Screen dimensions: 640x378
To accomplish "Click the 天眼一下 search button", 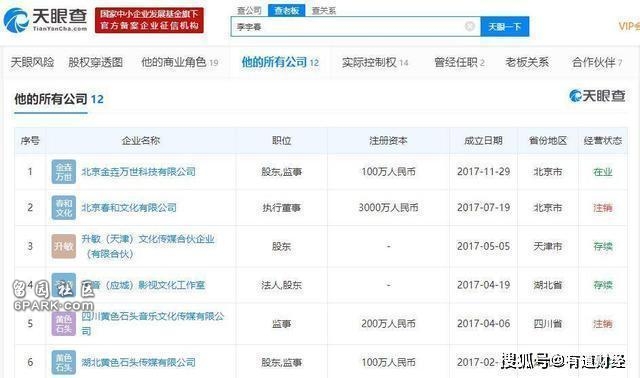I will 505,27.
